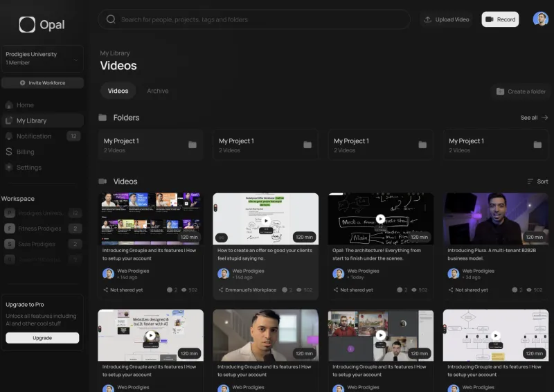The width and height of the screenshot is (554, 392).
Task: Click the Fitness Prodigies workspace letter icon
Action: click(10, 229)
